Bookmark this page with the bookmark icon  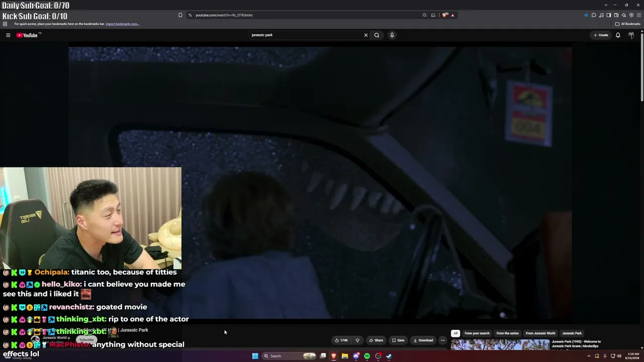[180, 15]
